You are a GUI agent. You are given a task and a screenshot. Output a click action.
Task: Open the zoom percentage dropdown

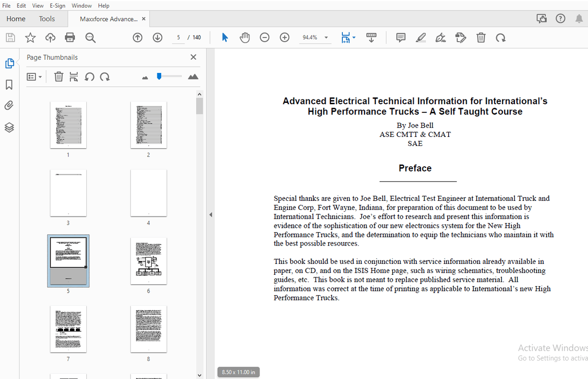point(326,37)
